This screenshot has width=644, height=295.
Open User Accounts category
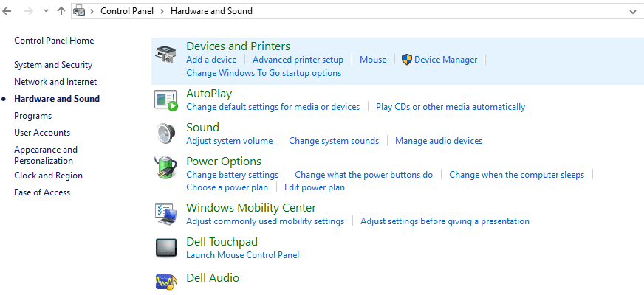42,133
